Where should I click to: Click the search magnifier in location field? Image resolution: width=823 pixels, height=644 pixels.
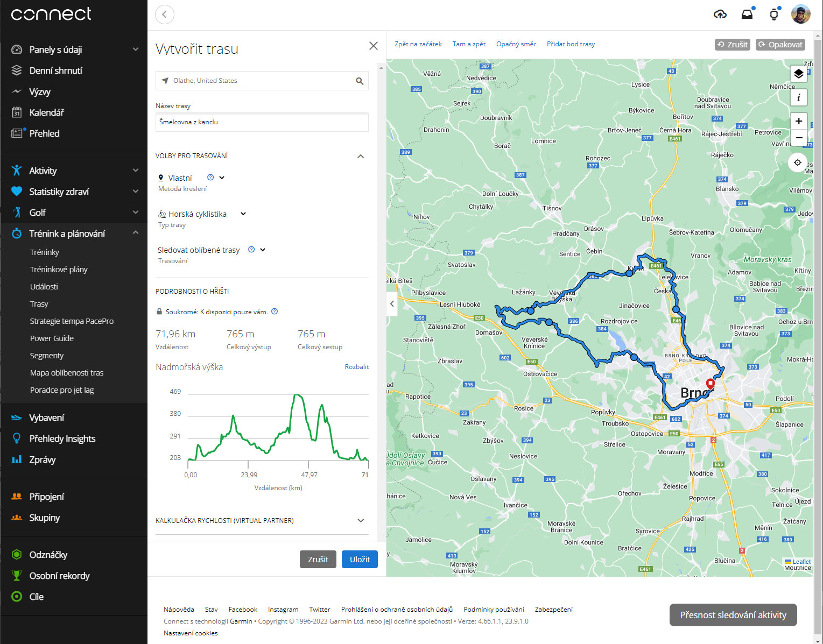point(360,81)
